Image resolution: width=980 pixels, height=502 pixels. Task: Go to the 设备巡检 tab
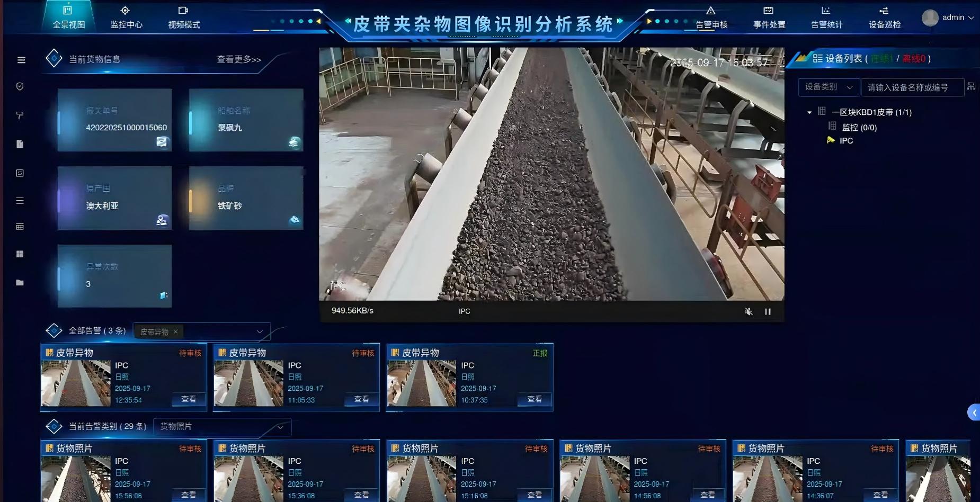pos(884,17)
